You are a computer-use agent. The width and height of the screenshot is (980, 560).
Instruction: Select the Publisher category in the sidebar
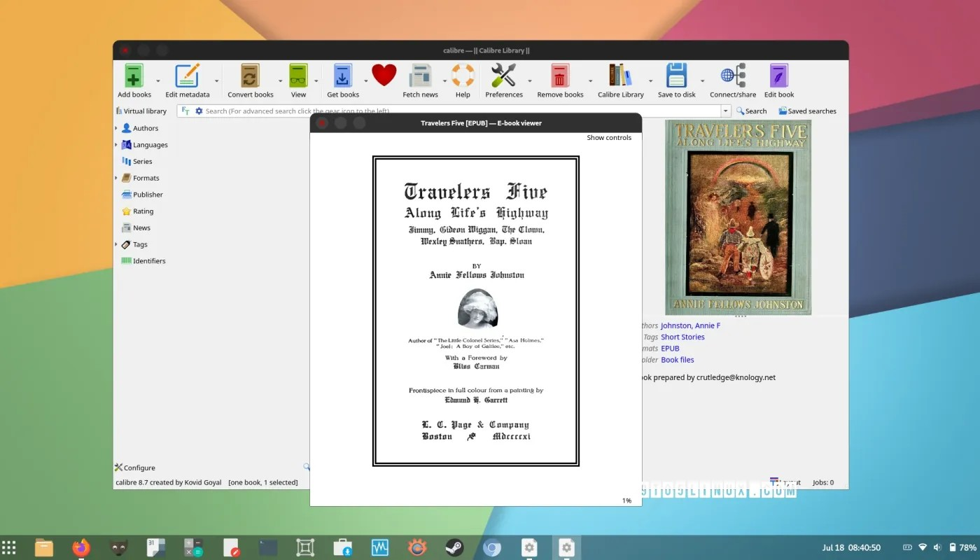point(148,195)
